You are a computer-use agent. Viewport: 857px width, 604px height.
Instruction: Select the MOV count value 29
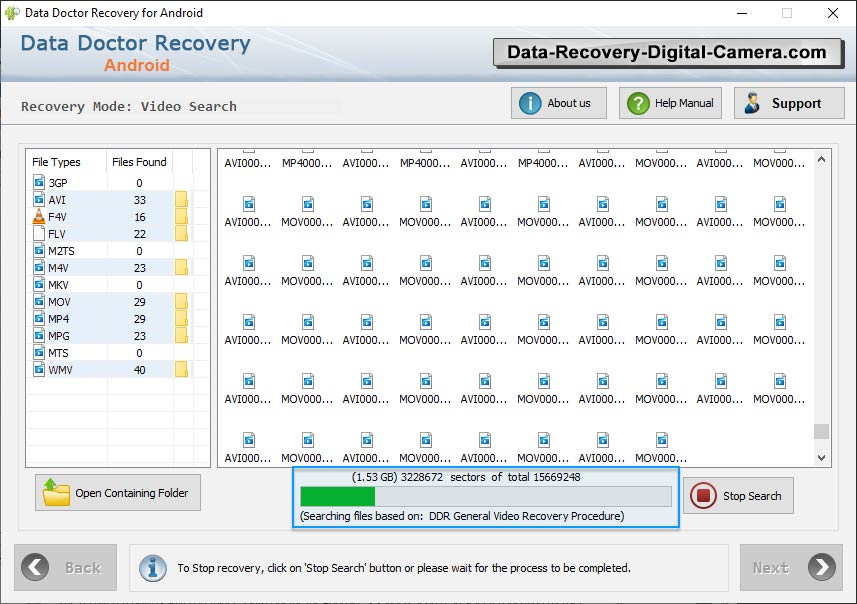tap(139, 302)
